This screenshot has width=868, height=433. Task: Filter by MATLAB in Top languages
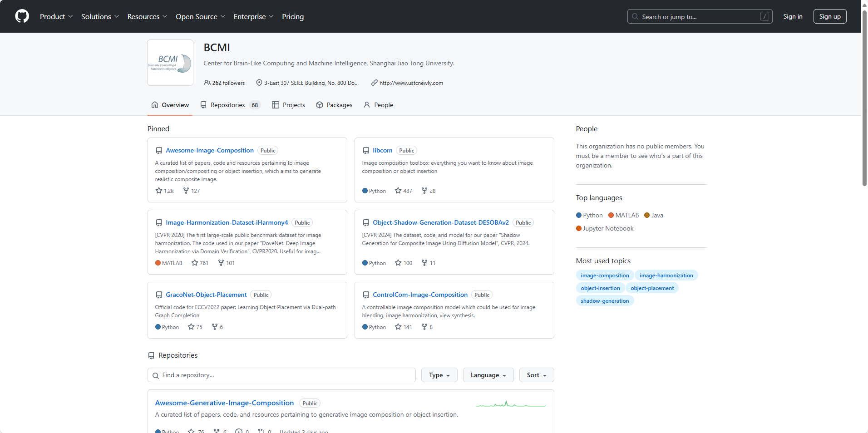[x=623, y=215]
